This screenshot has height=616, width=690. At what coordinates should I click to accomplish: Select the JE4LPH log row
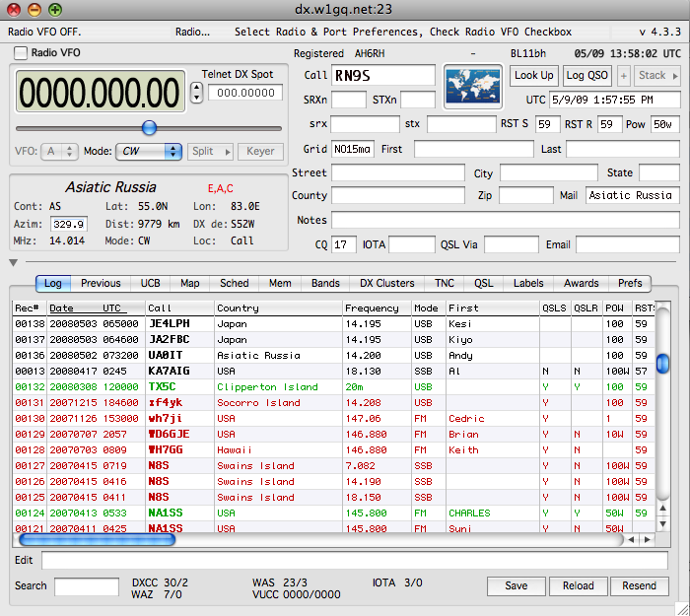coord(333,324)
